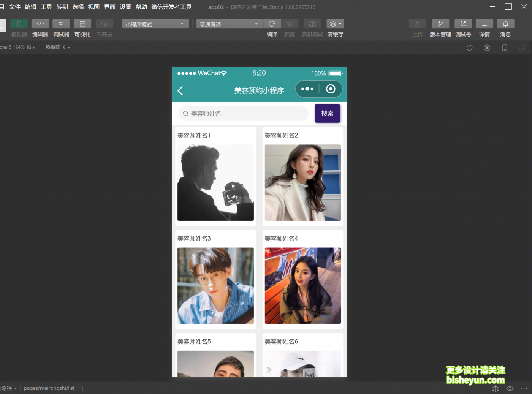Open the 微信开发者工具 menu
Image resolution: width=532 pixels, height=394 pixels.
point(171,7)
